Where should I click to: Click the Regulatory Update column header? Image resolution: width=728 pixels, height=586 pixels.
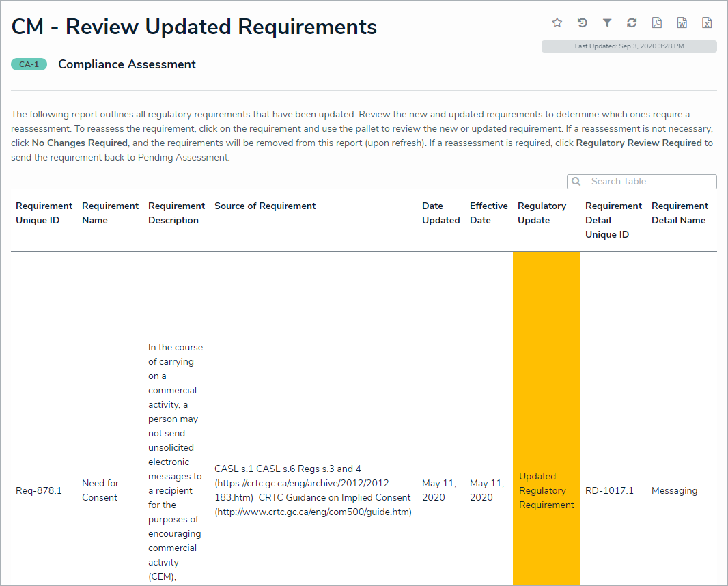[x=542, y=213]
